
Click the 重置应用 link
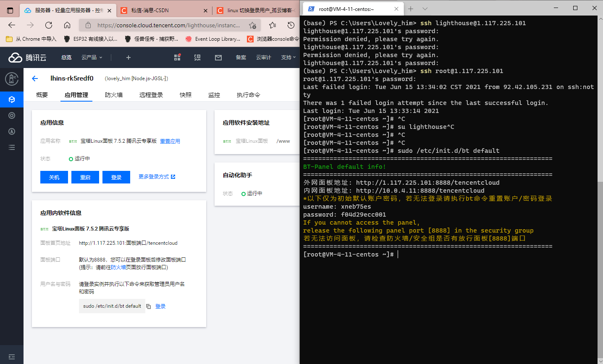click(x=170, y=141)
